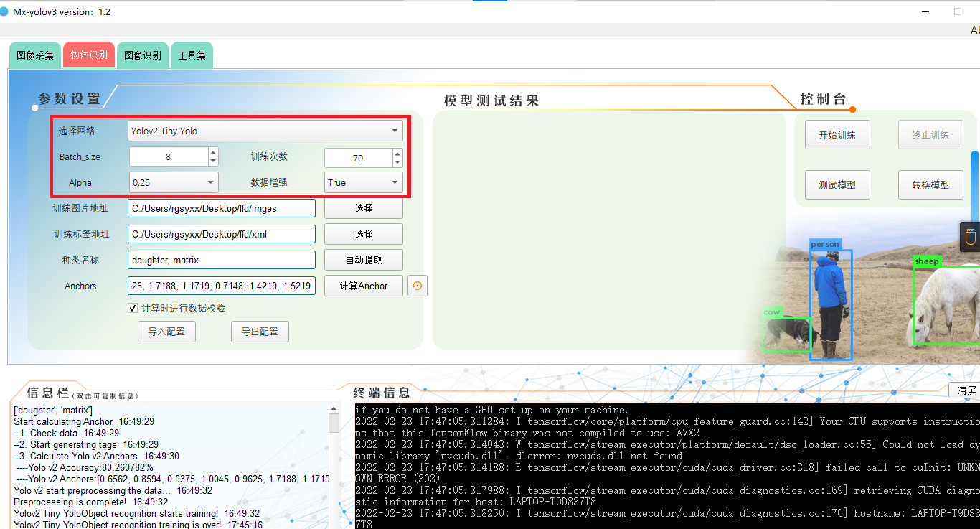This screenshot has width=980, height=529.
Task: Click the Batch_size value field
Action: (169, 156)
